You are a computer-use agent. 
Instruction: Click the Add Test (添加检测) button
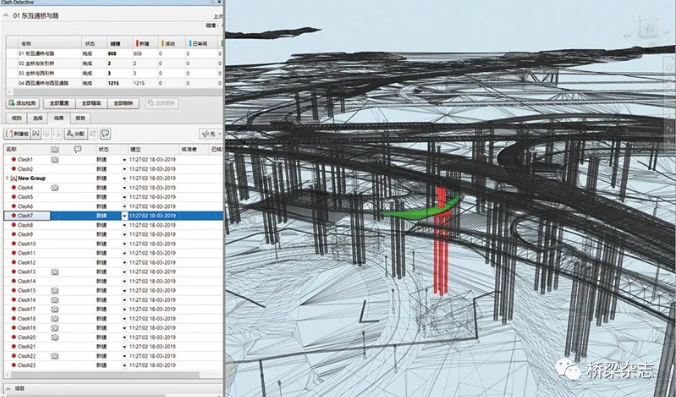23,103
